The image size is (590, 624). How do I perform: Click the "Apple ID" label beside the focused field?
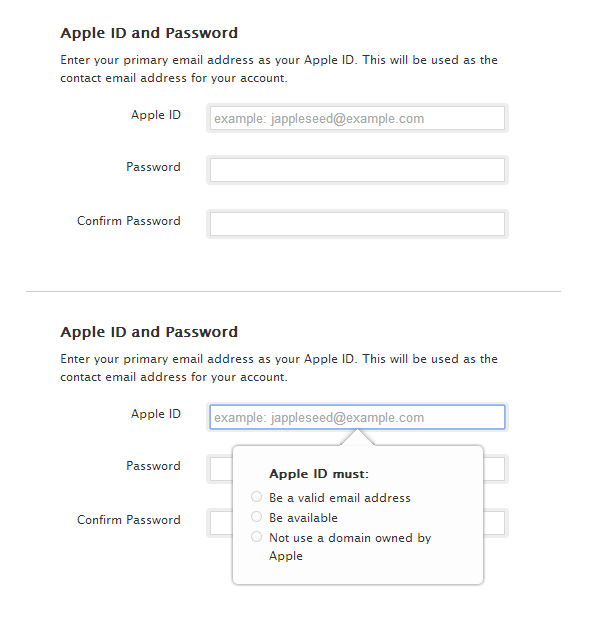tap(156, 414)
